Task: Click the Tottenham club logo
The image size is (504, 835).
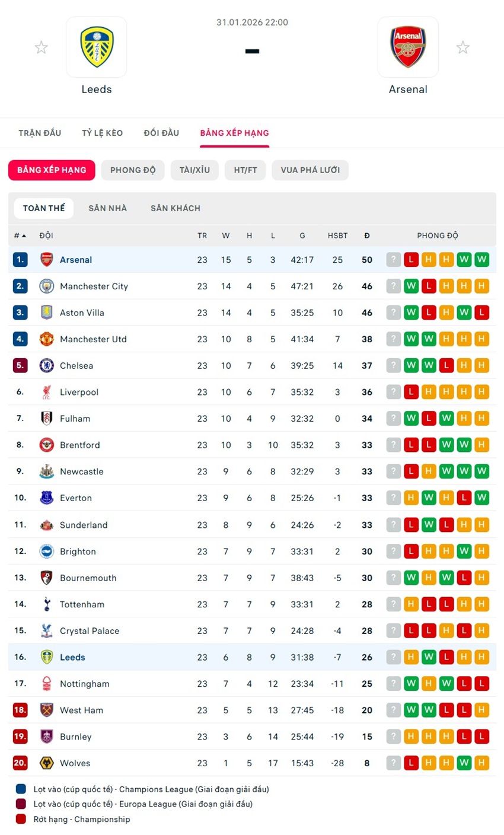Action: (46, 604)
